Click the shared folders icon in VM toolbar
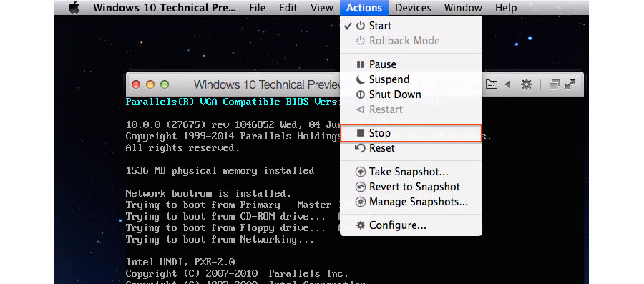This screenshot has width=644, height=284. tap(491, 84)
